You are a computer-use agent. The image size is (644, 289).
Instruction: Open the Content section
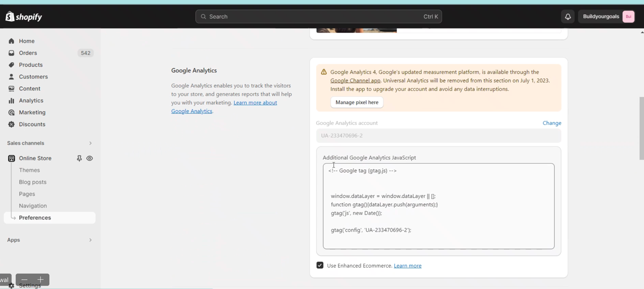29,88
